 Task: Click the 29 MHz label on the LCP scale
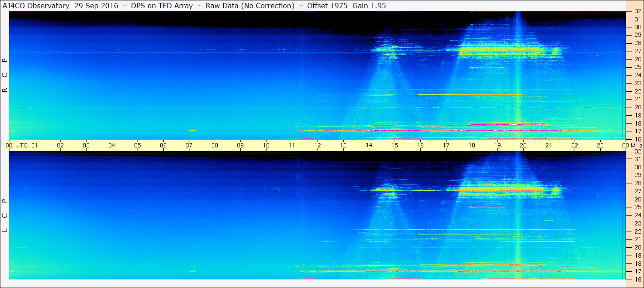(x=638, y=175)
